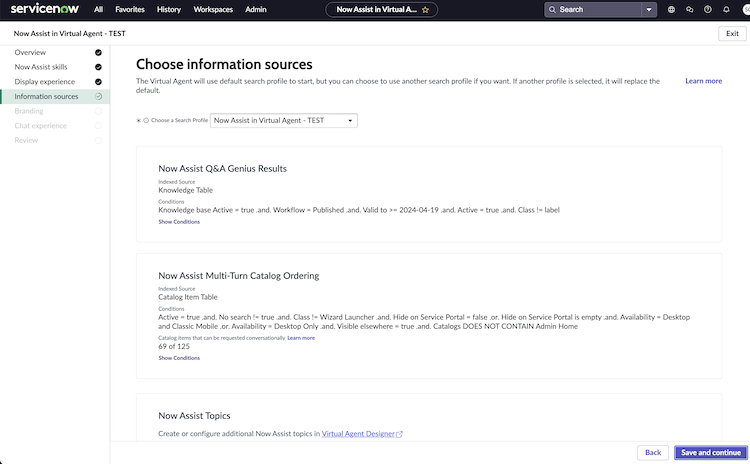Open the help question mark icon
Viewport: 750px width, 464px height.
[707, 10]
